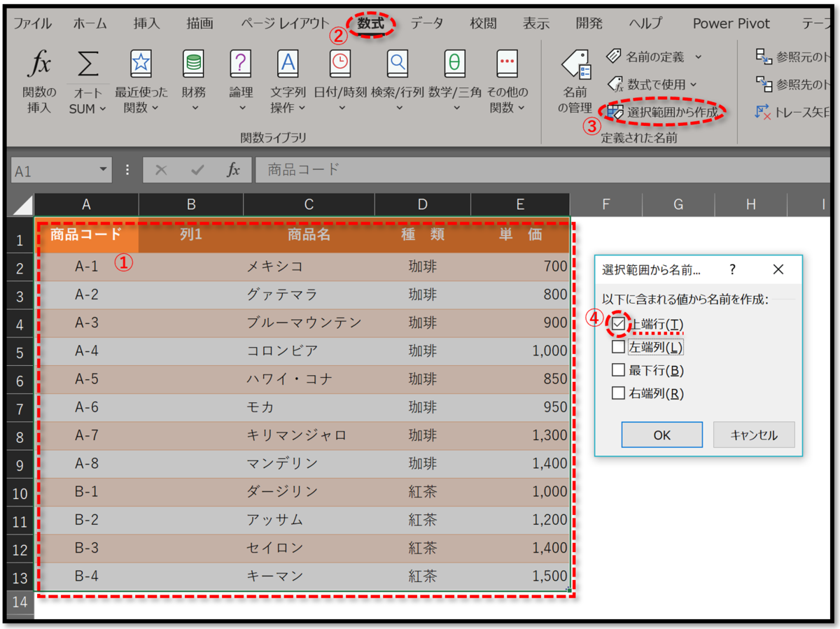Dismiss dialog with キャンセル button

point(753,434)
